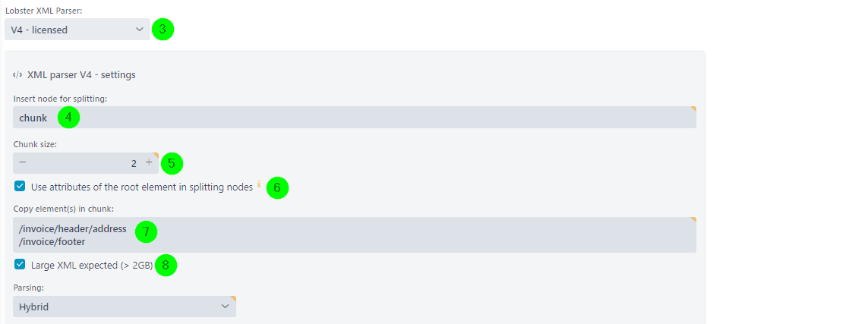Viewport: 868px width, 324px height.
Task: Focus the Insert node for splitting field
Action: (x=355, y=117)
